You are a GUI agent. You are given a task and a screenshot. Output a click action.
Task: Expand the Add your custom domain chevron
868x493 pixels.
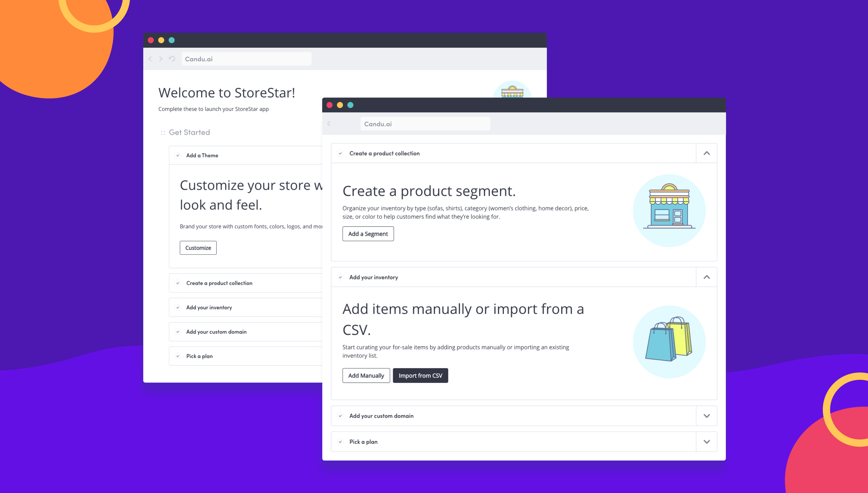click(707, 416)
